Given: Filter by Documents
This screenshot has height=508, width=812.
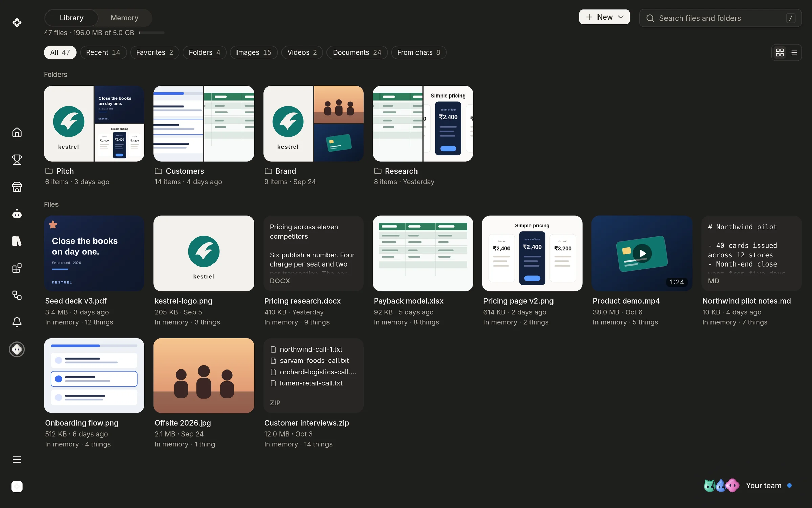Looking at the screenshot, I should [x=357, y=52].
